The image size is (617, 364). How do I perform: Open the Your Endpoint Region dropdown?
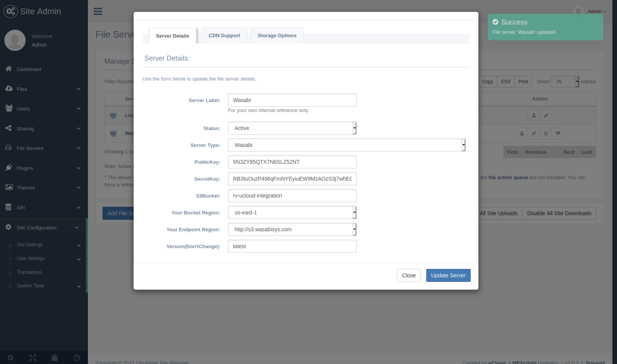click(x=292, y=229)
